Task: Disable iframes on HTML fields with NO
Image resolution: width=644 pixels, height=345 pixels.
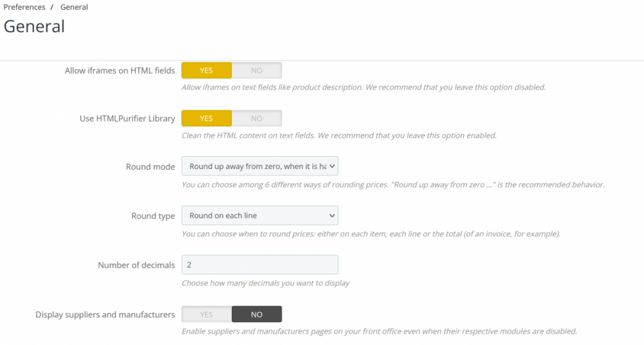Action: tap(256, 70)
